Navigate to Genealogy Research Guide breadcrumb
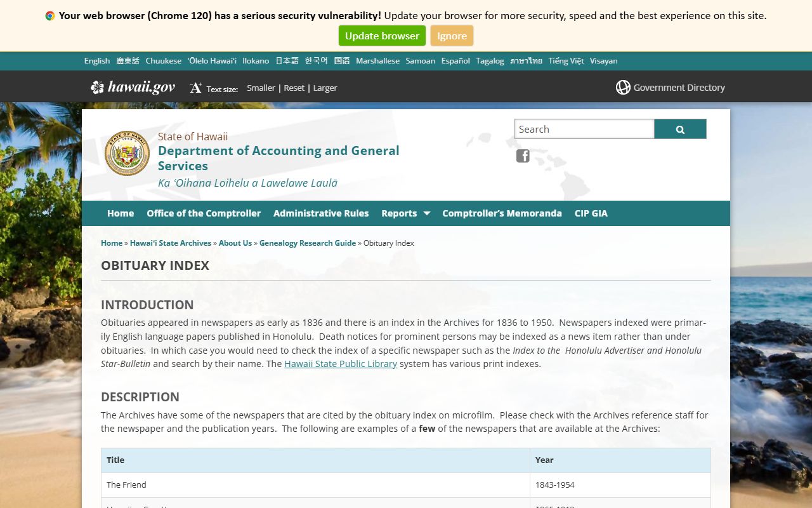The width and height of the screenshot is (812, 508). [x=308, y=243]
